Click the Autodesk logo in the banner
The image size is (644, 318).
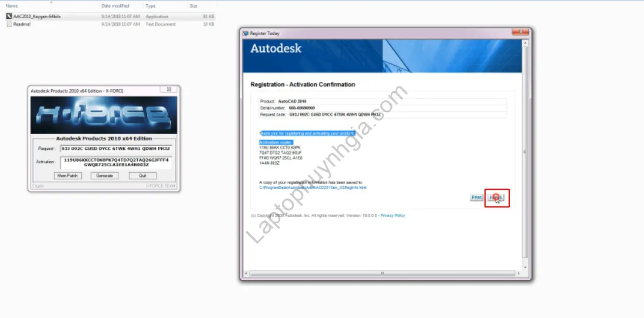coord(275,48)
